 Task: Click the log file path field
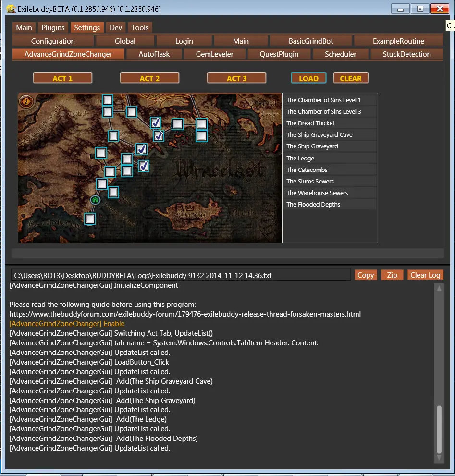point(181,276)
